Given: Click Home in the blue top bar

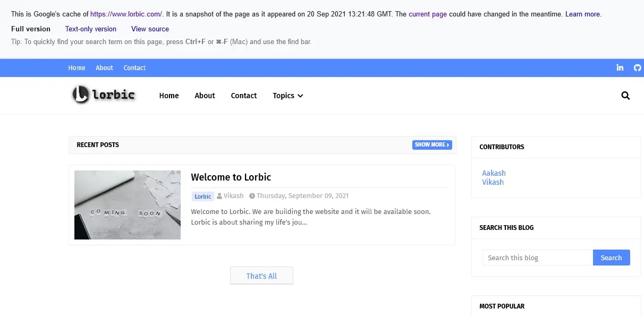Looking at the screenshot, I should [x=77, y=68].
